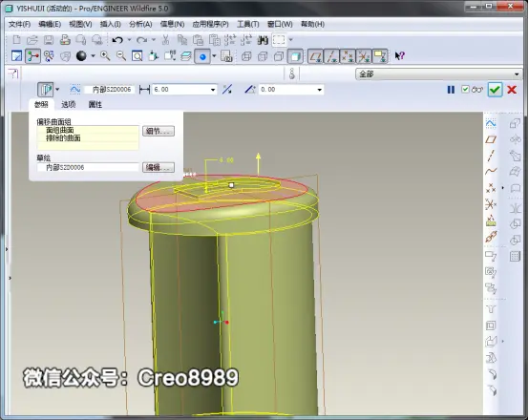Viewport: 529px width, 420px height.
Task: Toggle datum planes display
Action: click(315, 56)
